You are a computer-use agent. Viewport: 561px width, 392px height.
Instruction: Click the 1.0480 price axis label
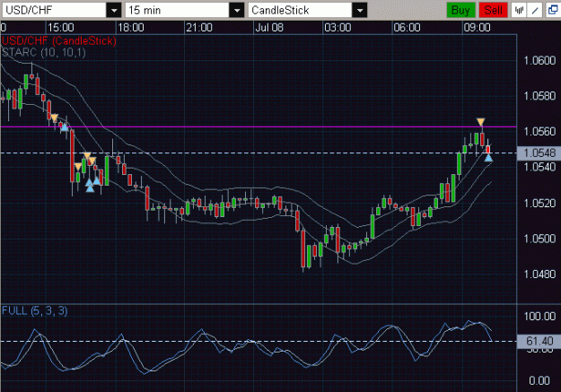point(539,274)
